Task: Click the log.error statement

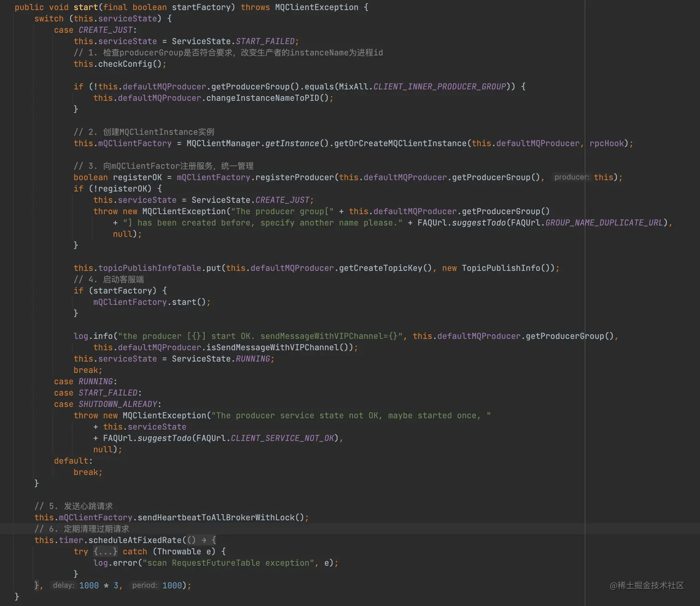Action: (216, 563)
